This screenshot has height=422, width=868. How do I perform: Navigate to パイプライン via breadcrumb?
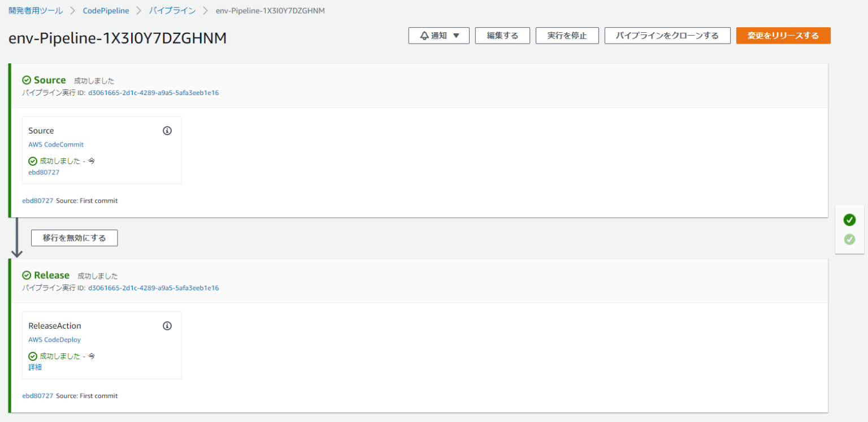[x=172, y=10]
